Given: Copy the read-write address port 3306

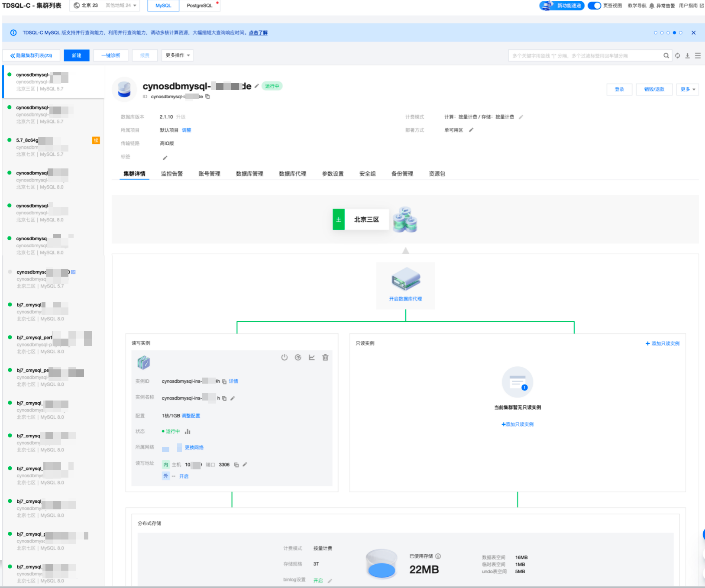Looking at the screenshot, I should point(236,465).
